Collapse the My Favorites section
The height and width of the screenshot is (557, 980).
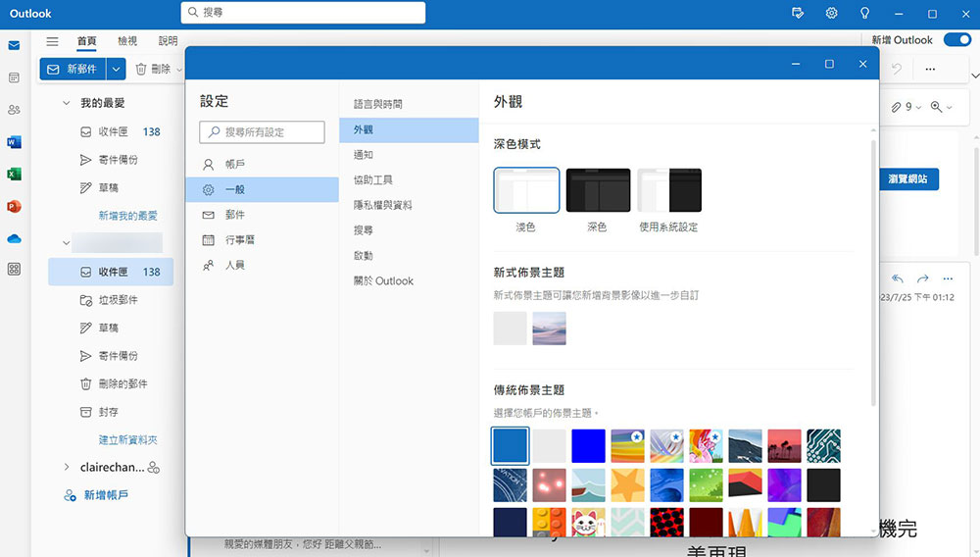point(67,103)
